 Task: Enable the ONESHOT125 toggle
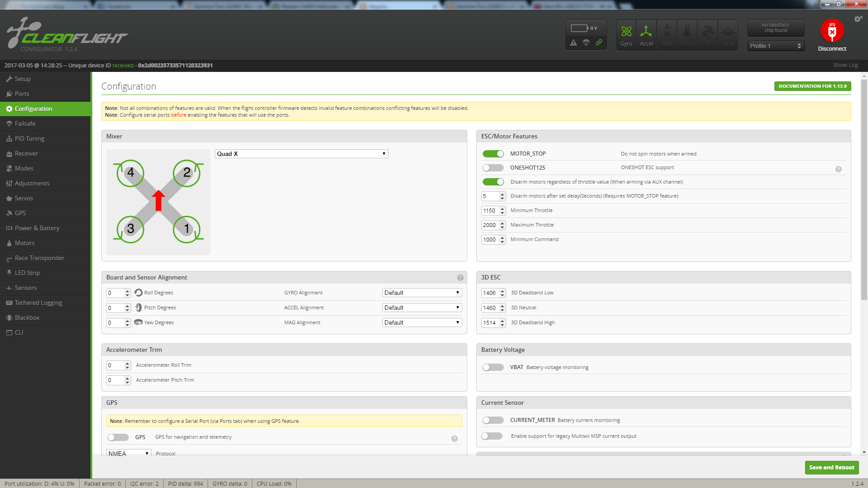pyautogui.click(x=493, y=168)
